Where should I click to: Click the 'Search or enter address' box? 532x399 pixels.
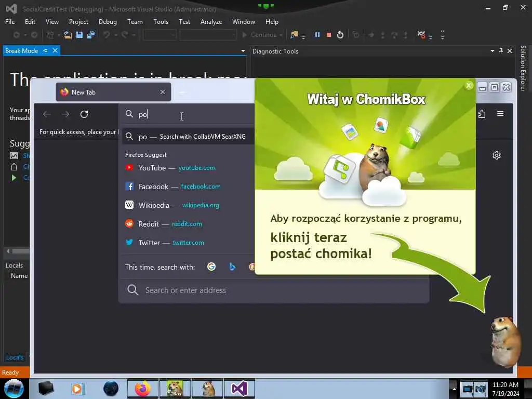point(273,290)
